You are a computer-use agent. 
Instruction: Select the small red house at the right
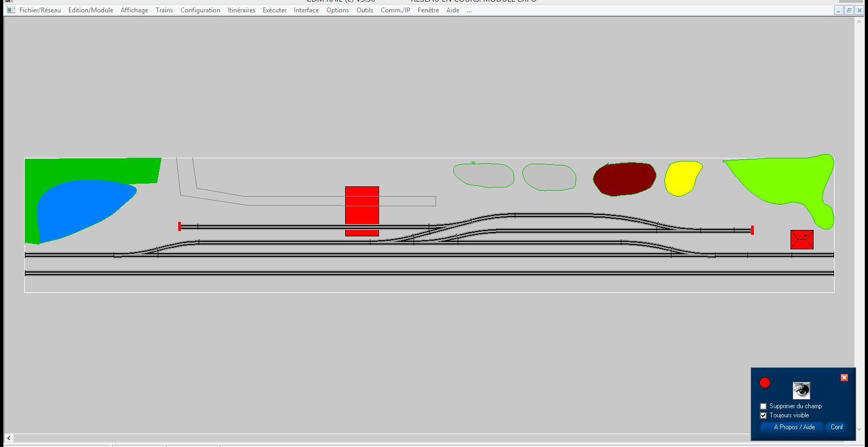pos(802,240)
